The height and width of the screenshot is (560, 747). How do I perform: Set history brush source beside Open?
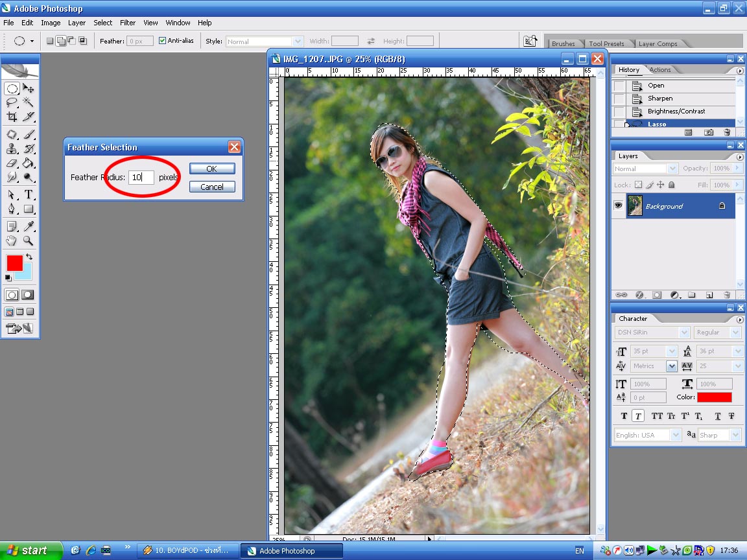click(619, 86)
